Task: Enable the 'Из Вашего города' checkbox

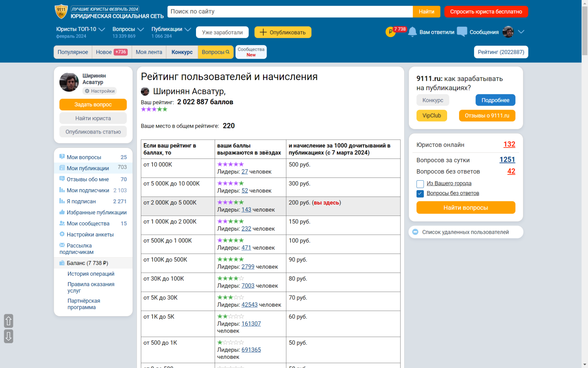Action: (x=420, y=184)
